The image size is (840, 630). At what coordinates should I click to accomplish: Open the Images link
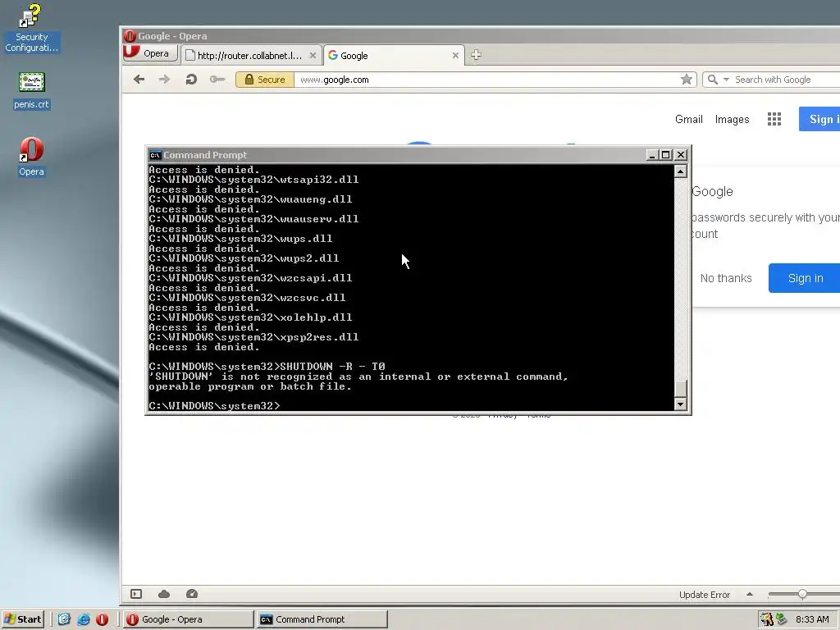[732, 119]
